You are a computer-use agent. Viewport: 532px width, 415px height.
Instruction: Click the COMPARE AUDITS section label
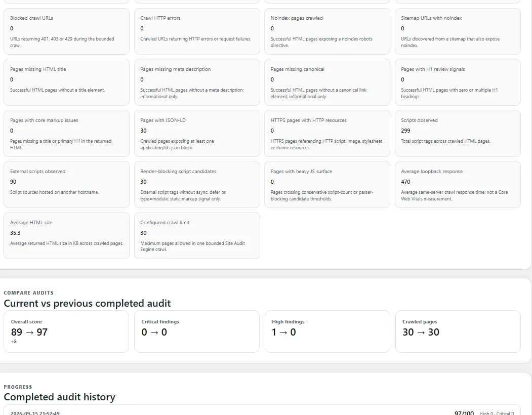(28, 293)
